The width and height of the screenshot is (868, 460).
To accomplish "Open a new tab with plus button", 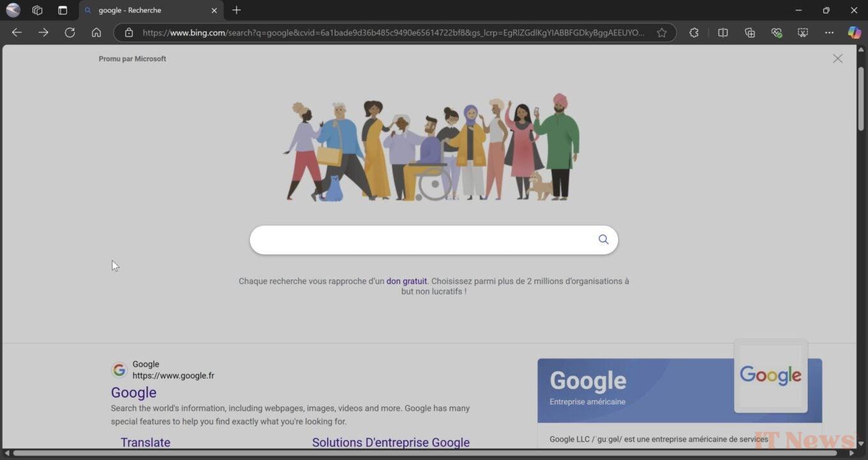I will coord(237,10).
